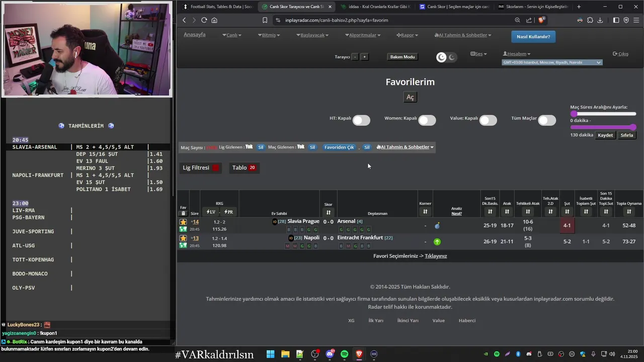Toggle the moon dark-mode switch
The image size is (644, 362).
click(446, 57)
